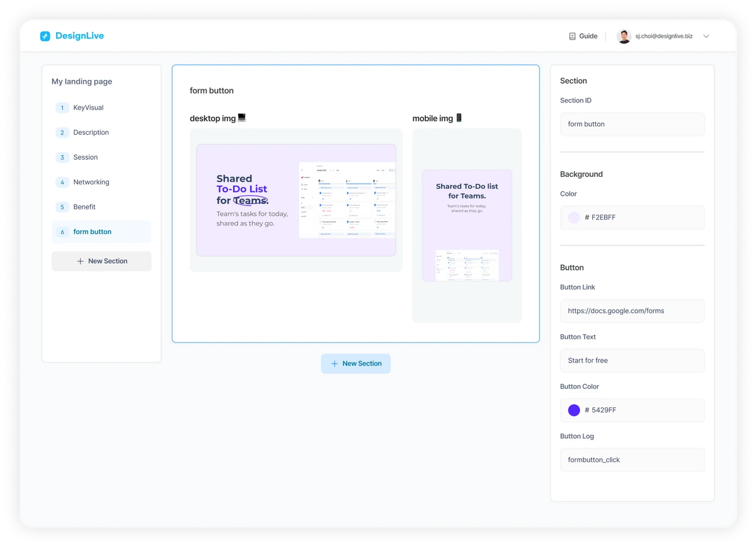Screen dimensions: 756x547
Task: Click the sj.choi@designlive.biz account email
Action: (x=664, y=36)
